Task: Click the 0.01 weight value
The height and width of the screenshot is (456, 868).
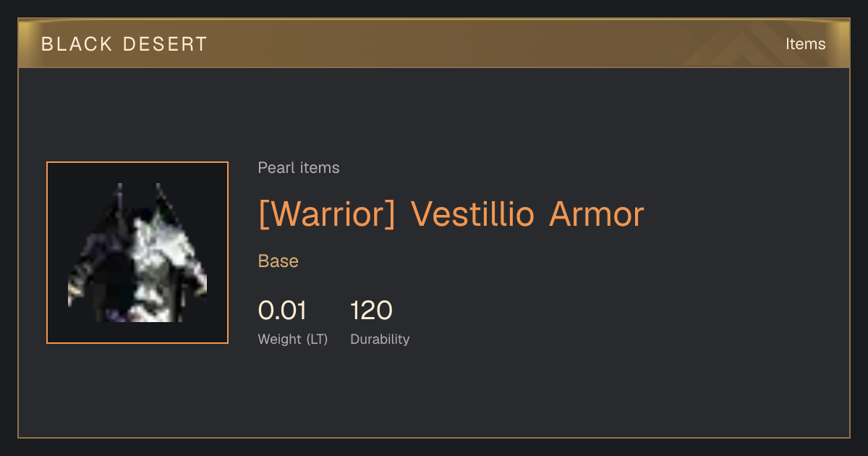Action: pyautogui.click(x=282, y=311)
